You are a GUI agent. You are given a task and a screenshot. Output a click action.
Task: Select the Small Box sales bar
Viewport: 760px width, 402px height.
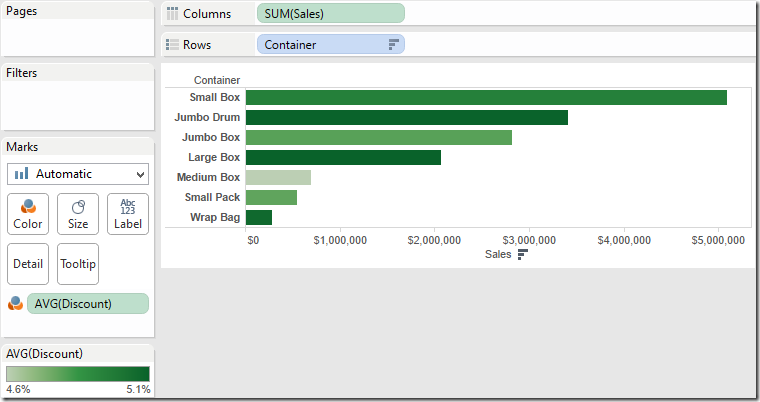(x=486, y=97)
